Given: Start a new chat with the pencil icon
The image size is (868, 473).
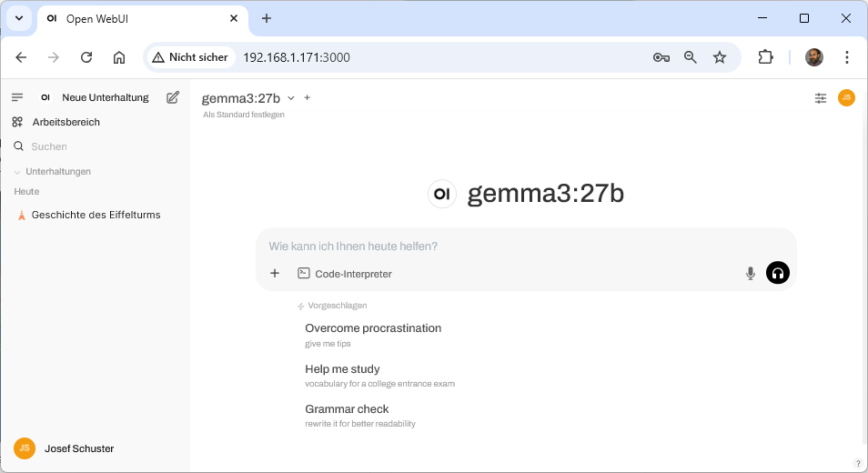Looking at the screenshot, I should pos(173,97).
